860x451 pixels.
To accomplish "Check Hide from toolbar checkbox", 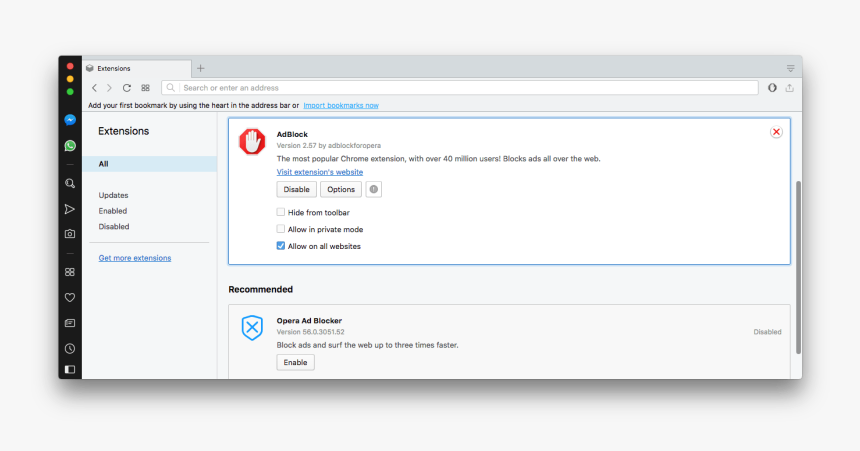I will tap(281, 212).
